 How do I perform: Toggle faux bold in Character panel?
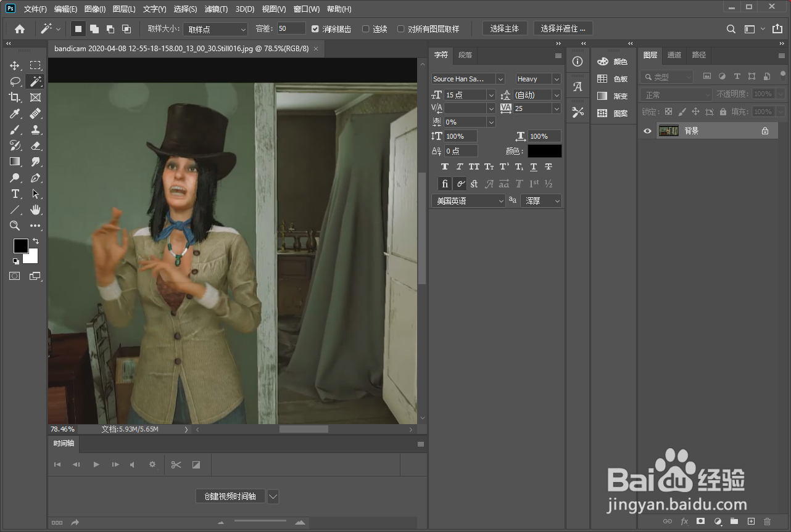click(445, 167)
